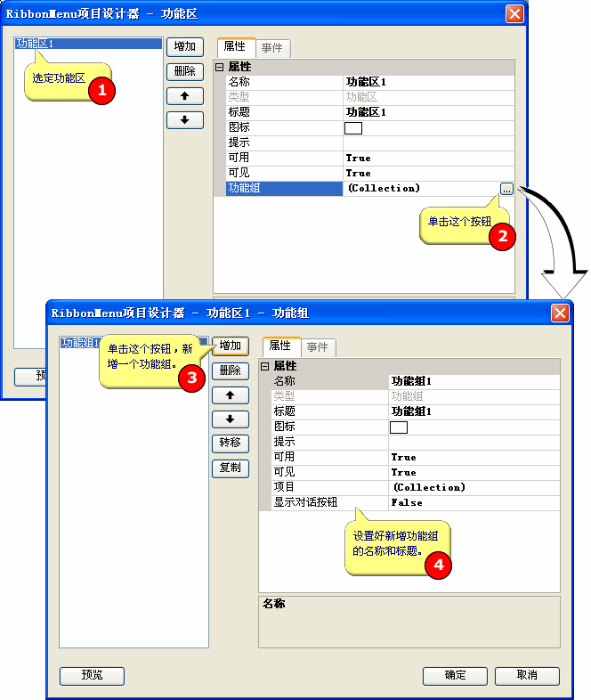This screenshot has height=700, width=591.
Task: Close the 功能区1 - 功能组 dialog window
Action: (x=560, y=313)
